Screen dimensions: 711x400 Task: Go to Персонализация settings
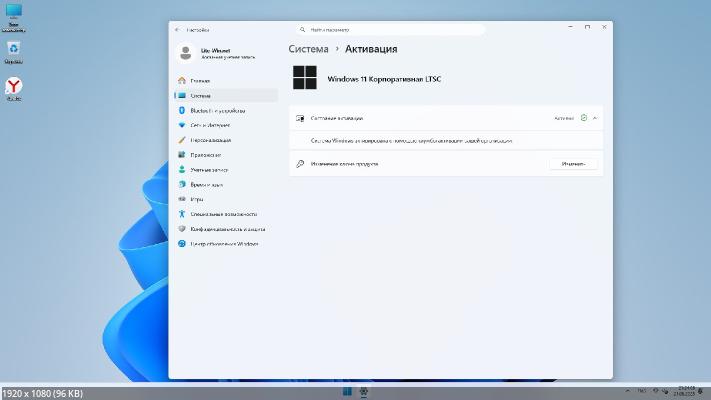click(x=212, y=140)
